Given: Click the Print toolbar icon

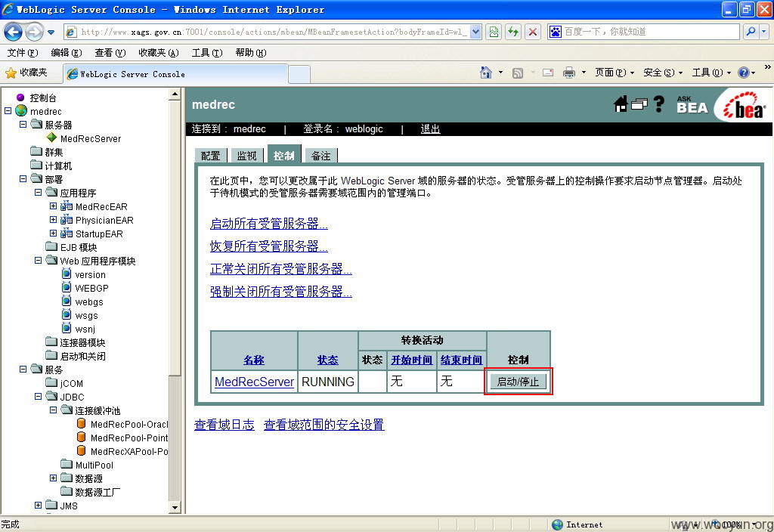Looking at the screenshot, I should (x=569, y=73).
